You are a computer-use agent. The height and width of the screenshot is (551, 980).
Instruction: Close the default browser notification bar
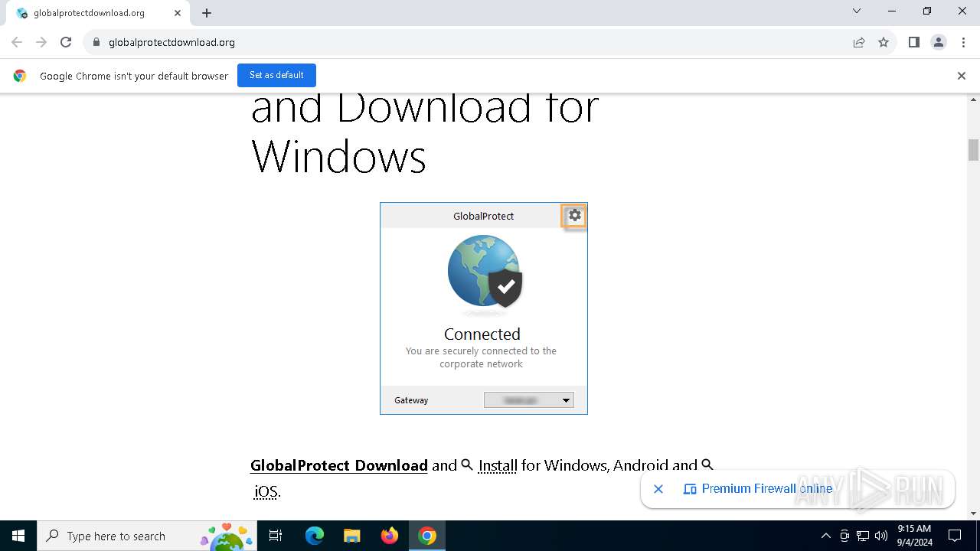(x=962, y=76)
